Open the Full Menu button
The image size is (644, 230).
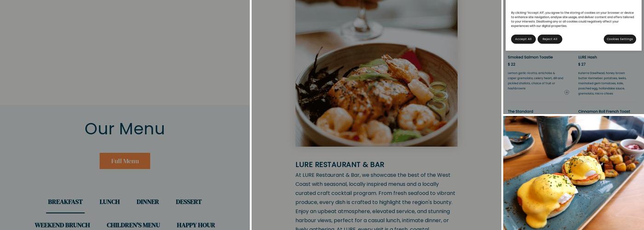tap(125, 161)
